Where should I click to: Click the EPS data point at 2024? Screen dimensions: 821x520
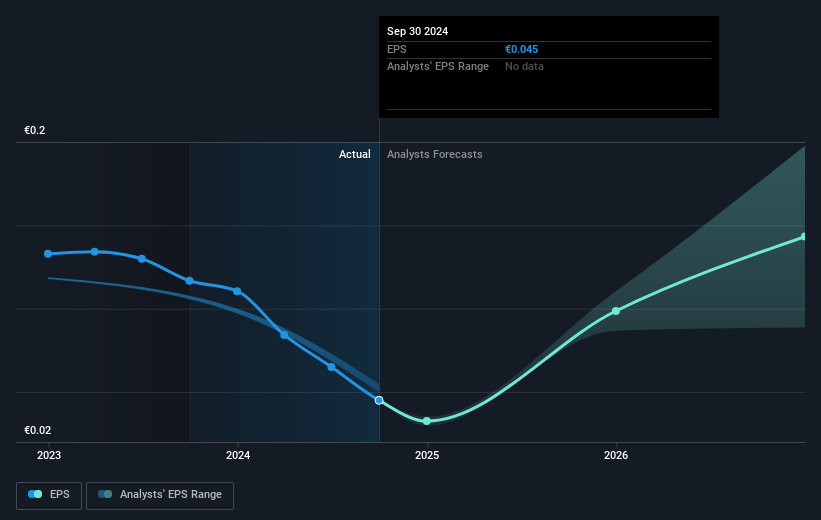click(x=237, y=291)
